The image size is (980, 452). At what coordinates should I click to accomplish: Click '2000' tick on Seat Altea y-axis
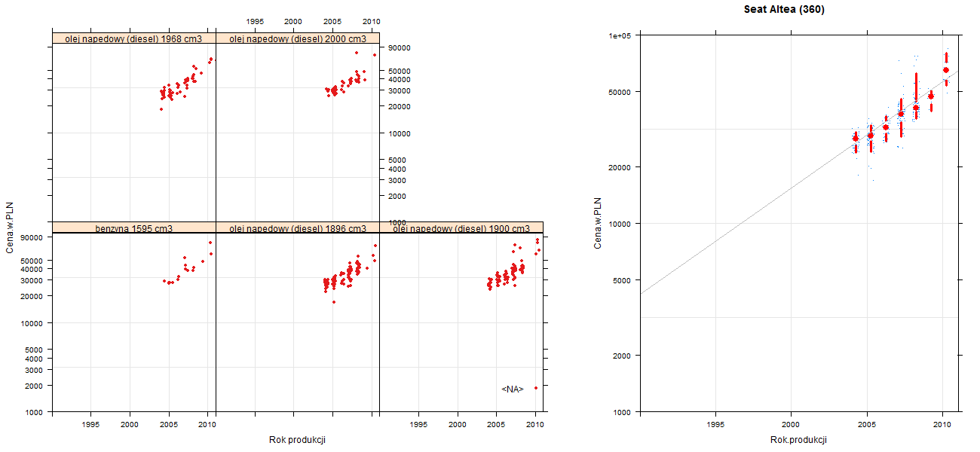click(622, 356)
